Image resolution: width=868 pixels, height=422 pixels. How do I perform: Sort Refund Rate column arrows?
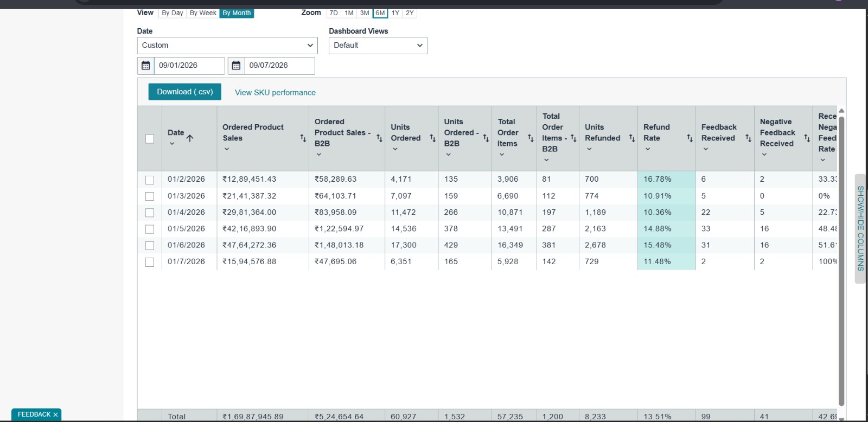(x=690, y=138)
